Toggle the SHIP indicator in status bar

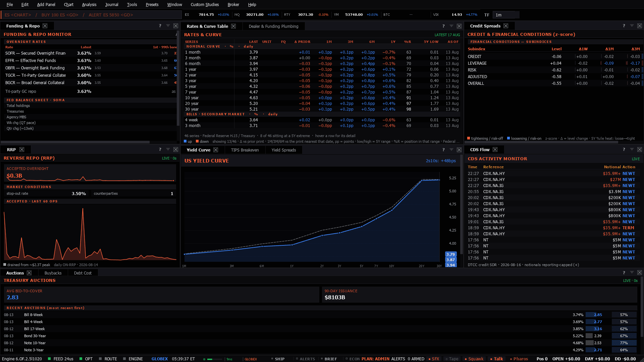tap(278, 359)
